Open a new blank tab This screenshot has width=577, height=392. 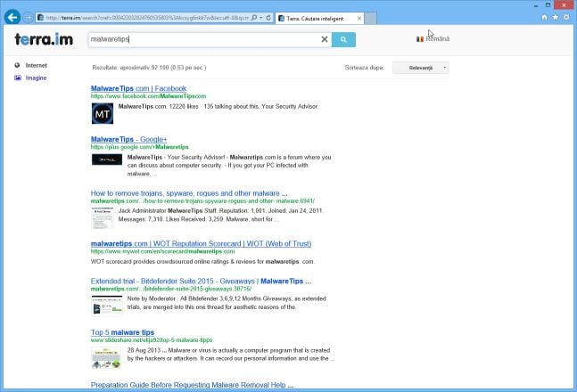(371, 19)
